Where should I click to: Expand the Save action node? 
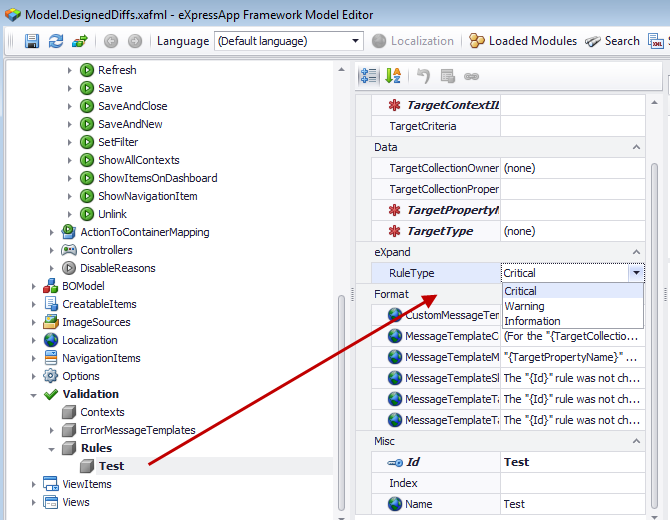click(x=70, y=88)
